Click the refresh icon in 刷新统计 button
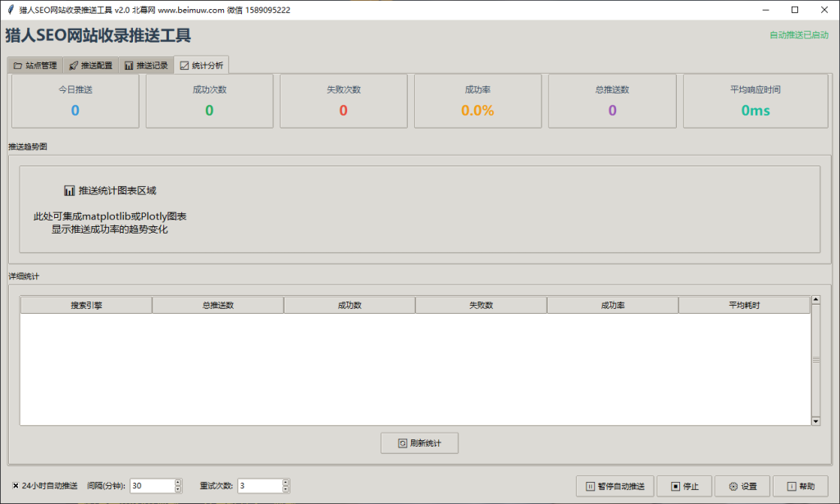The height and width of the screenshot is (504, 840). pyautogui.click(x=403, y=443)
